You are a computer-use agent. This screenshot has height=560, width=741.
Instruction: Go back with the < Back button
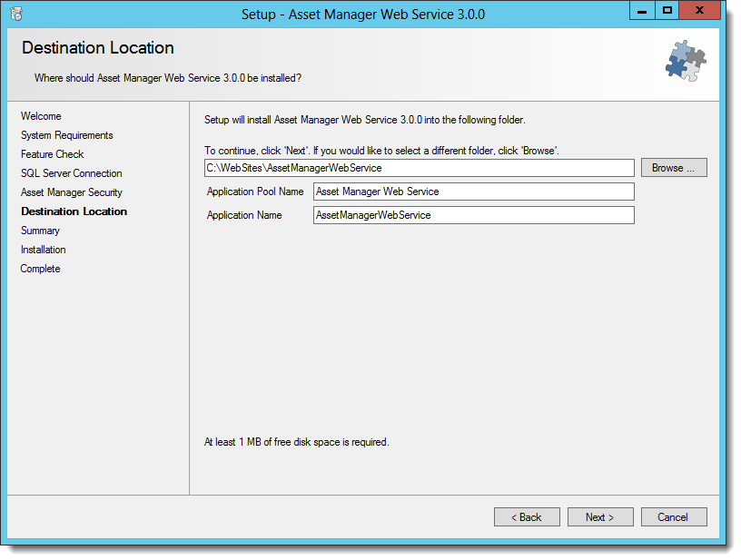(527, 517)
